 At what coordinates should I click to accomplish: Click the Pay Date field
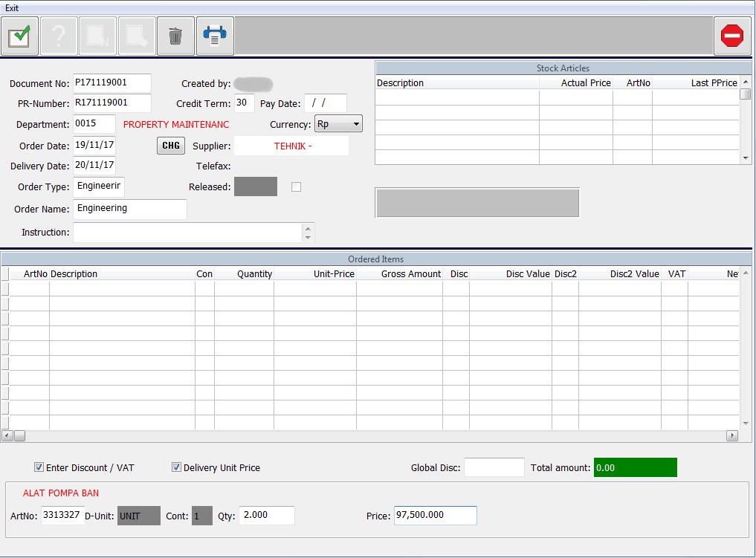coord(326,103)
